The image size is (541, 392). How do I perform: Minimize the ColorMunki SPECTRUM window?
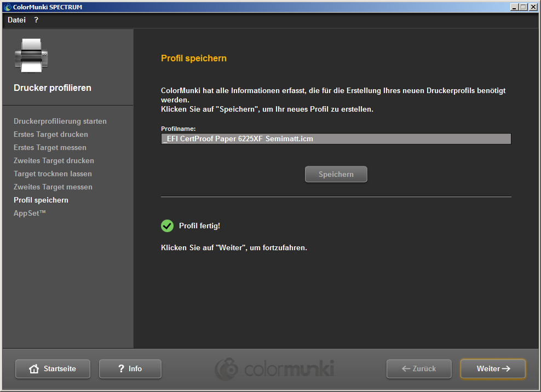pos(514,7)
